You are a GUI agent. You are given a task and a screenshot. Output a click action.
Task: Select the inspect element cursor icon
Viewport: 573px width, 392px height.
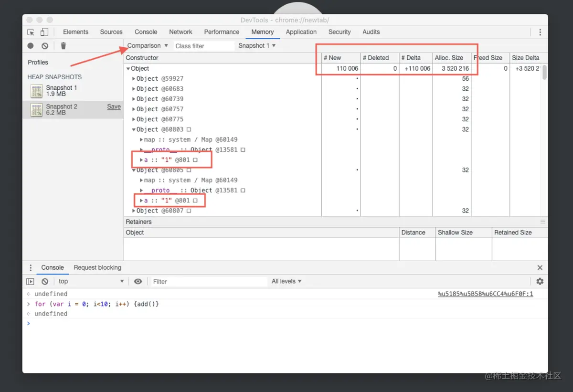(31, 32)
